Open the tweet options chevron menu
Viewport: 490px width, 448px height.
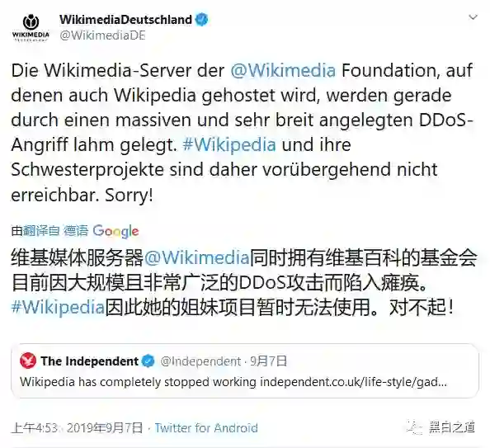tap(474, 17)
